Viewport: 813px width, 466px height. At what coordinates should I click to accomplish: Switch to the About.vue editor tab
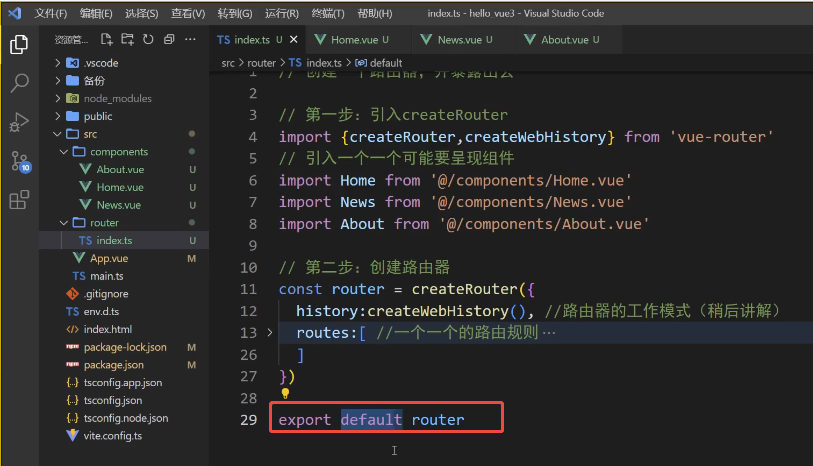[x=569, y=39]
